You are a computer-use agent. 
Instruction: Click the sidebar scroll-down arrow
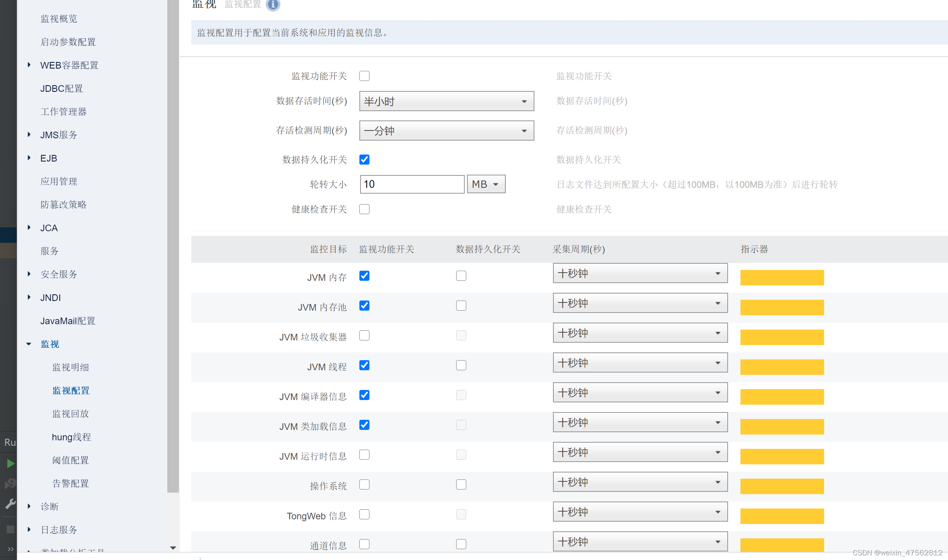tap(173, 548)
